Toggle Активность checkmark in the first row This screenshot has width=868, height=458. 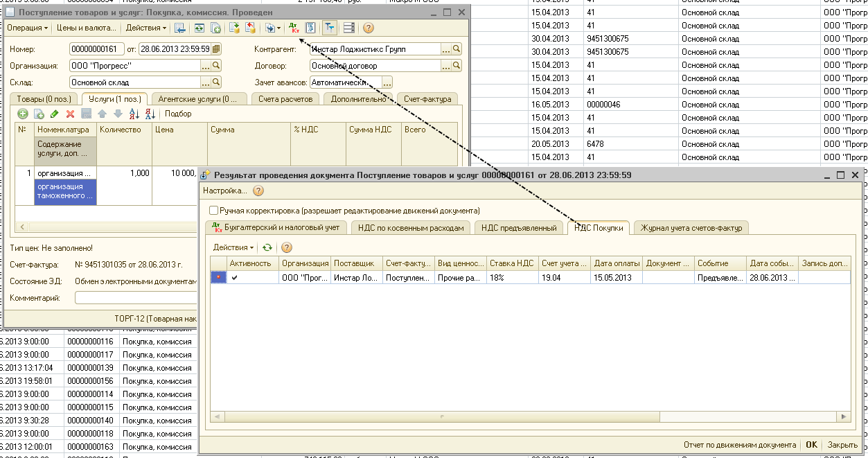click(x=235, y=277)
